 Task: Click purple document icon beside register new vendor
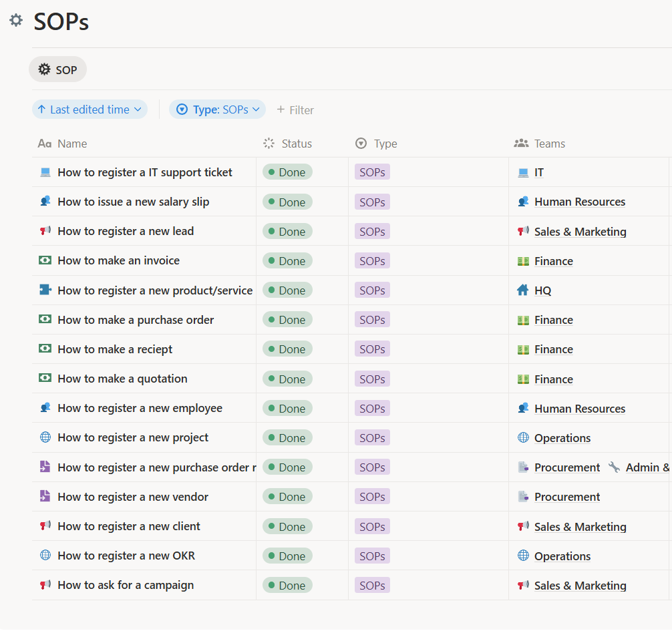(45, 496)
